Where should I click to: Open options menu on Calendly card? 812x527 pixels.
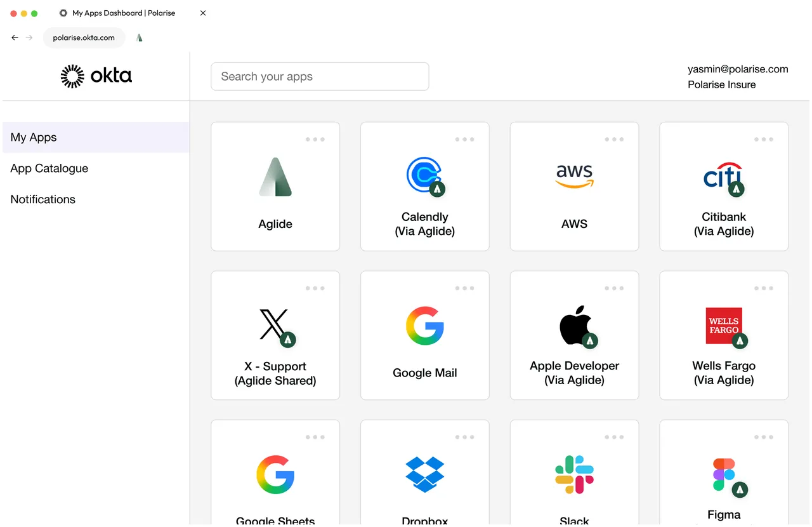(x=464, y=139)
